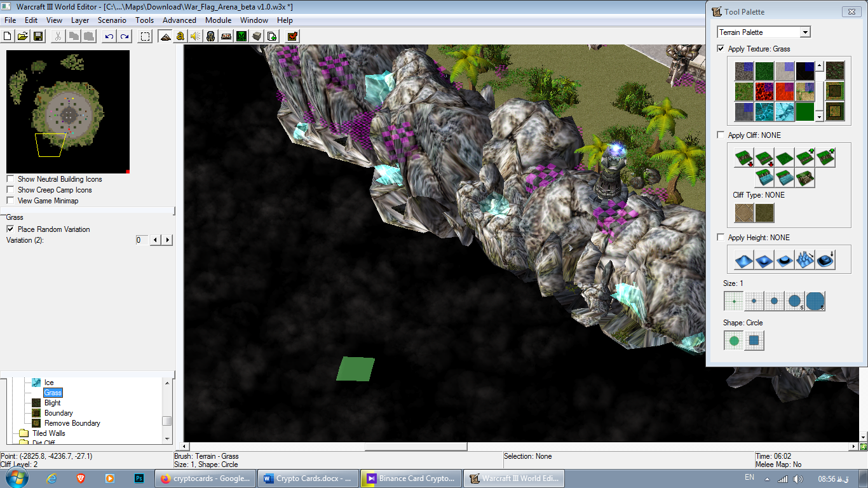Select the red lava texture tile

coord(764,91)
